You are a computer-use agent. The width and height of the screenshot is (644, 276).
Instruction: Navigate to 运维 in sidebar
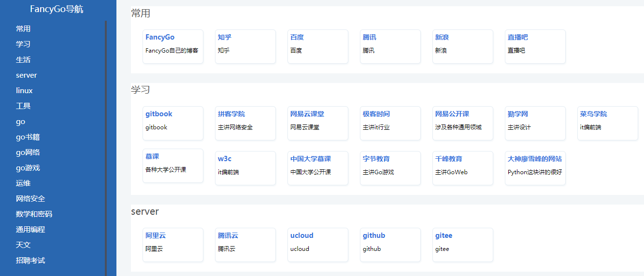pyautogui.click(x=23, y=183)
